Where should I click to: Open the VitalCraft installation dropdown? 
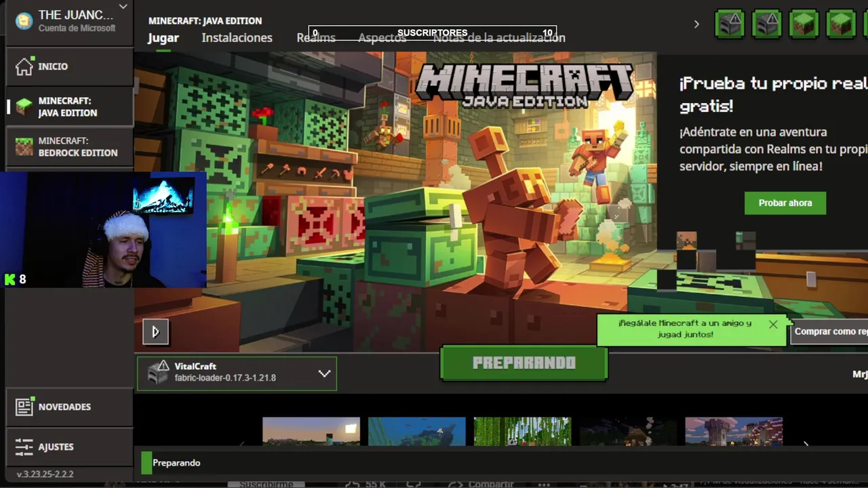point(237,373)
